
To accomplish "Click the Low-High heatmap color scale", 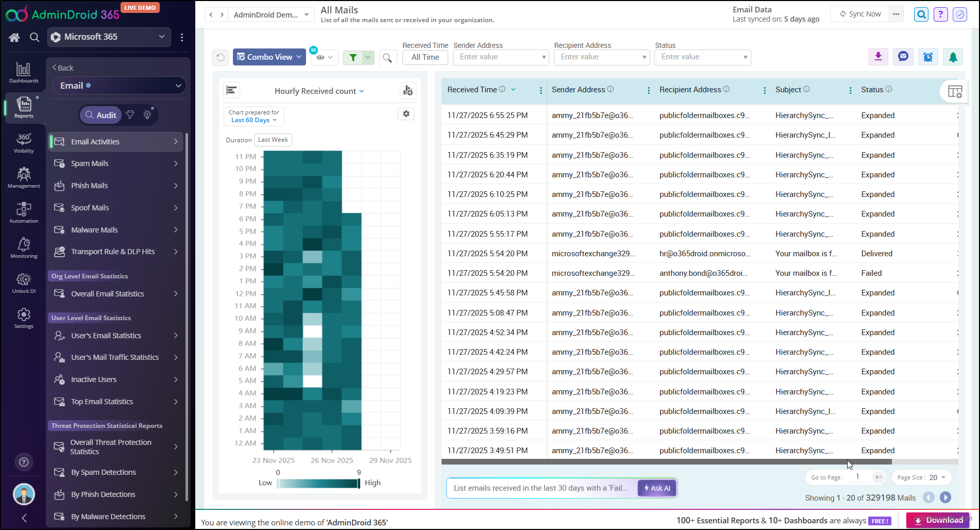I will coord(318,483).
